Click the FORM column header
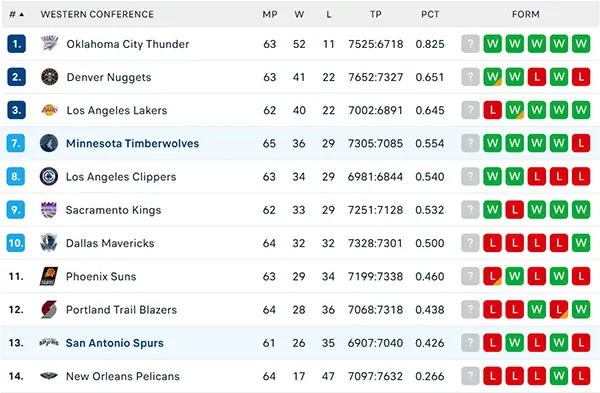This screenshot has width=600, height=393. click(526, 15)
